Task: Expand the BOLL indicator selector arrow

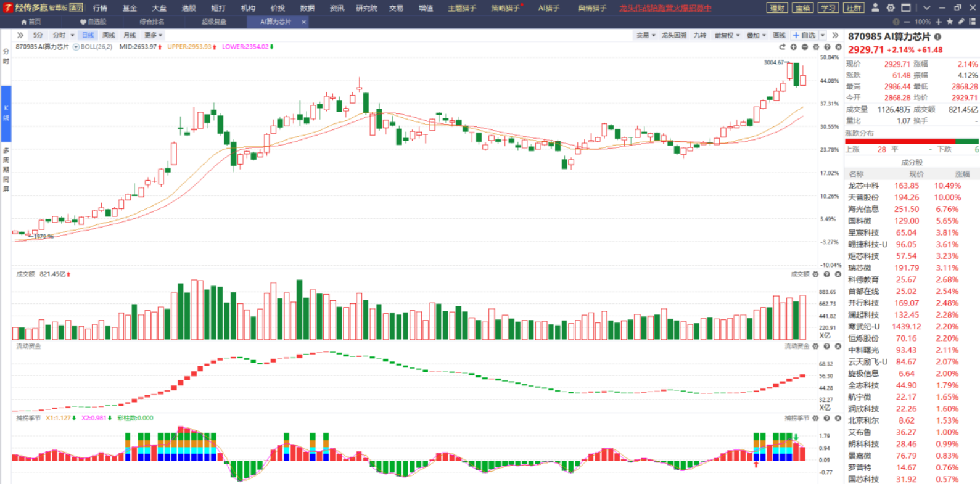Action: 76,47
